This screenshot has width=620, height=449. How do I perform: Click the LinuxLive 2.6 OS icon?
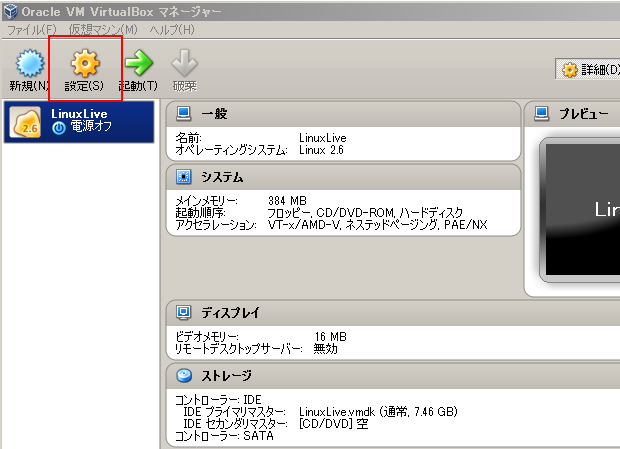tap(25, 122)
